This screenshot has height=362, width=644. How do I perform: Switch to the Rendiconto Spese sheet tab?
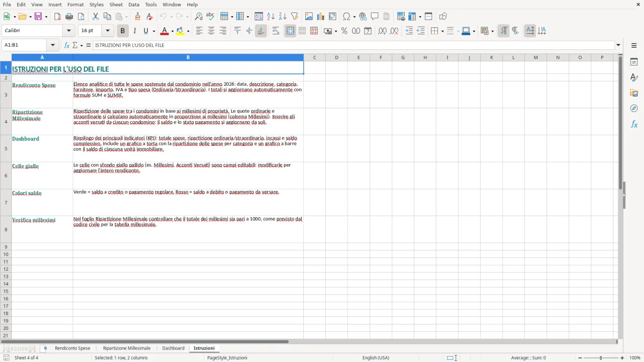(x=72, y=349)
